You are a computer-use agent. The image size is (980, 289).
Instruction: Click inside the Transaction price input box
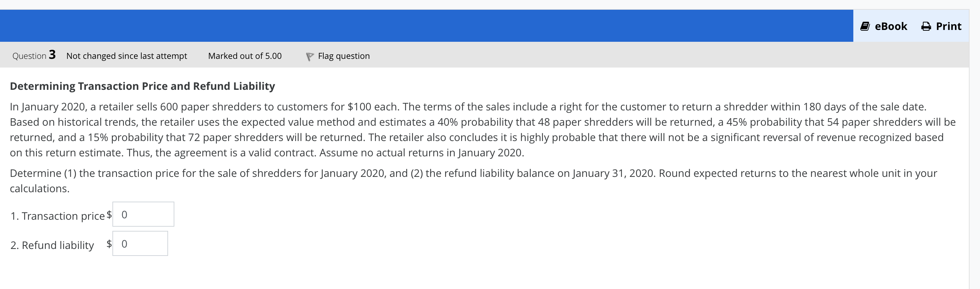coord(143,214)
